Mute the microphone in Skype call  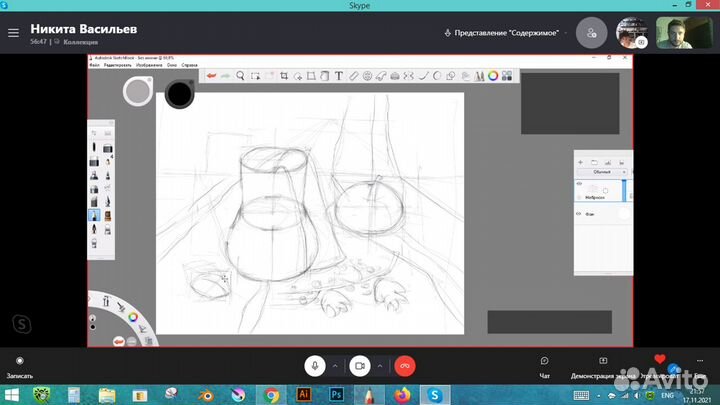(x=315, y=365)
